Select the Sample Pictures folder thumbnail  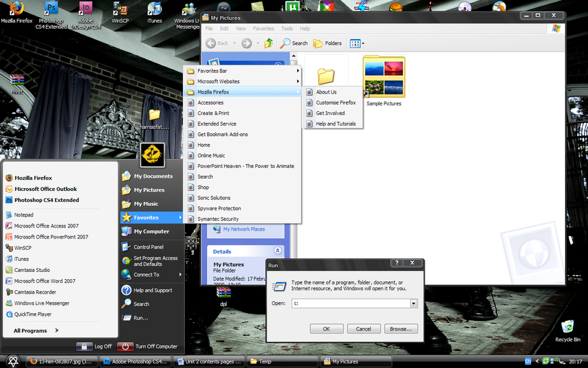coord(384,80)
